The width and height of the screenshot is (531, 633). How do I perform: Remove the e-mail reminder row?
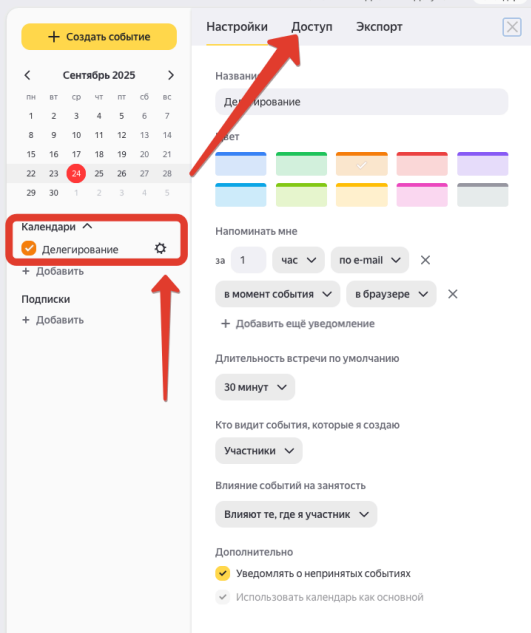(425, 260)
